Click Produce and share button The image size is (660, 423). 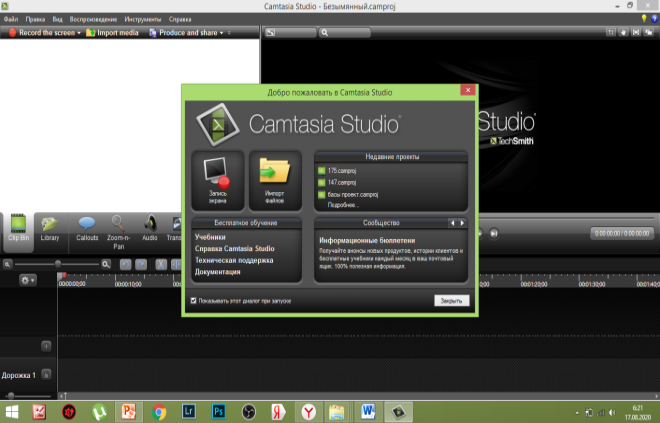click(x=183, y=32)
